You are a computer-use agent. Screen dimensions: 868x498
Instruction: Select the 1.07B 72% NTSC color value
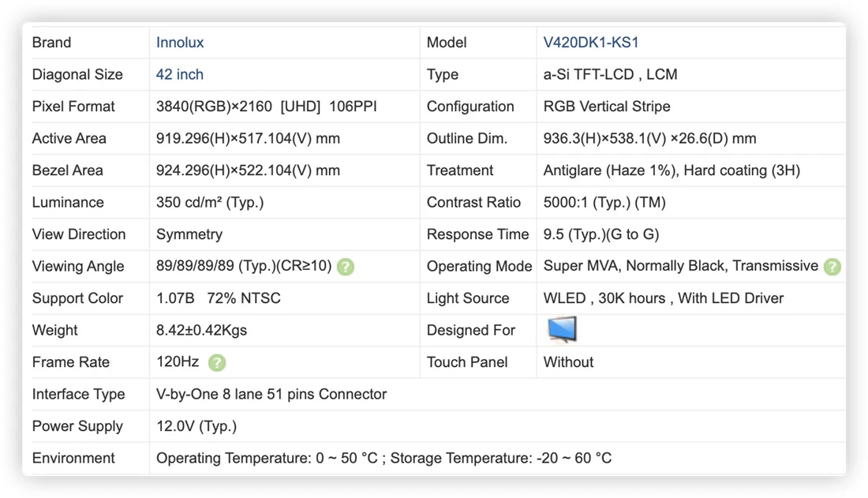coord(218,298)
